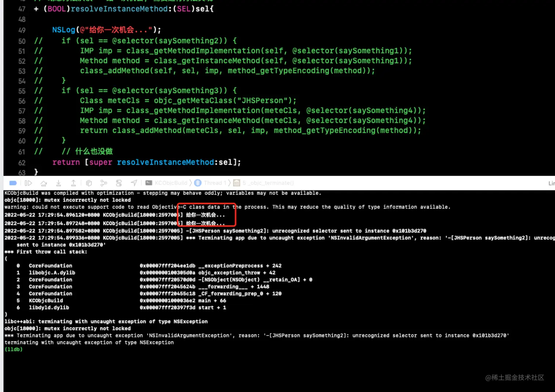The width and height of the screenshot is (555, 392).
Task: Click stack frame 6 libdyld.dylib start line
Action: coord(121,308)
